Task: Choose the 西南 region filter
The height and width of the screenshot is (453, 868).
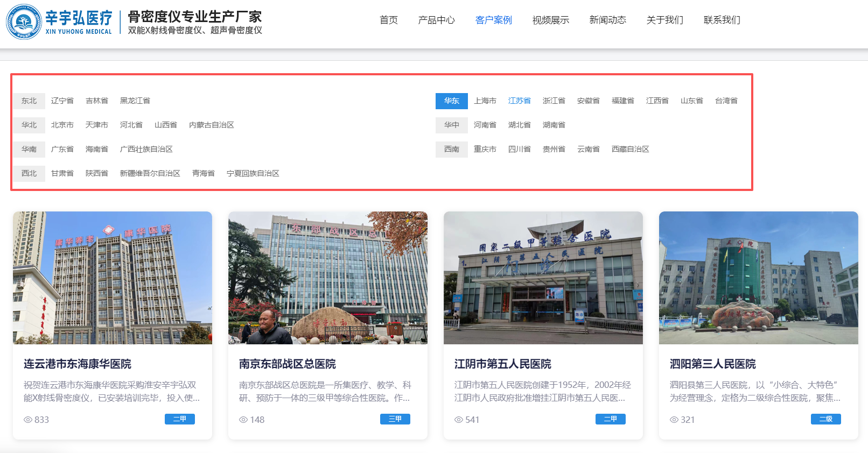Action: (x=451, y=149)
